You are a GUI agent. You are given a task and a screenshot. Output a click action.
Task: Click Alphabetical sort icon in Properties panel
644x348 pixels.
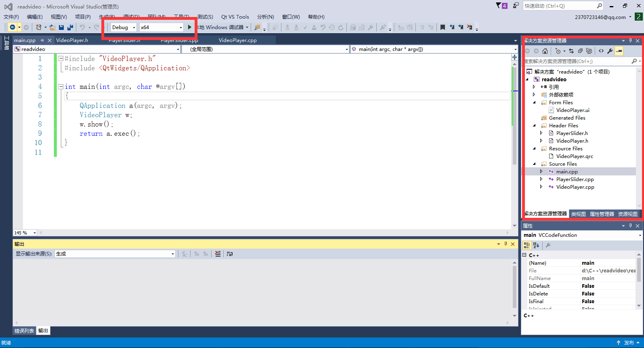(536, 245)
